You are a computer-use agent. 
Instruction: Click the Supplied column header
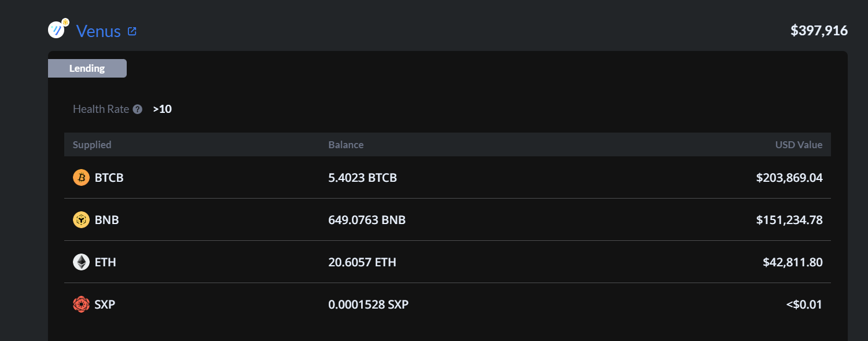click(92, 145)
